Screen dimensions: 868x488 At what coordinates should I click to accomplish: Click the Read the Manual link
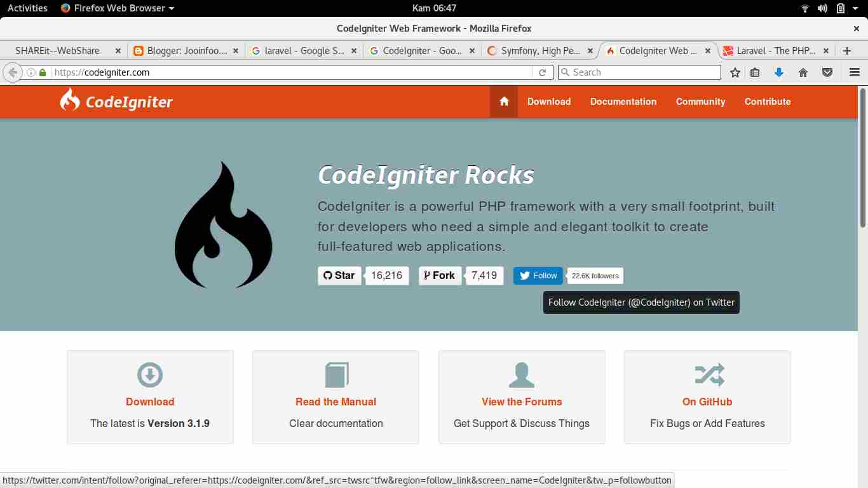click(x=336, y=401)
